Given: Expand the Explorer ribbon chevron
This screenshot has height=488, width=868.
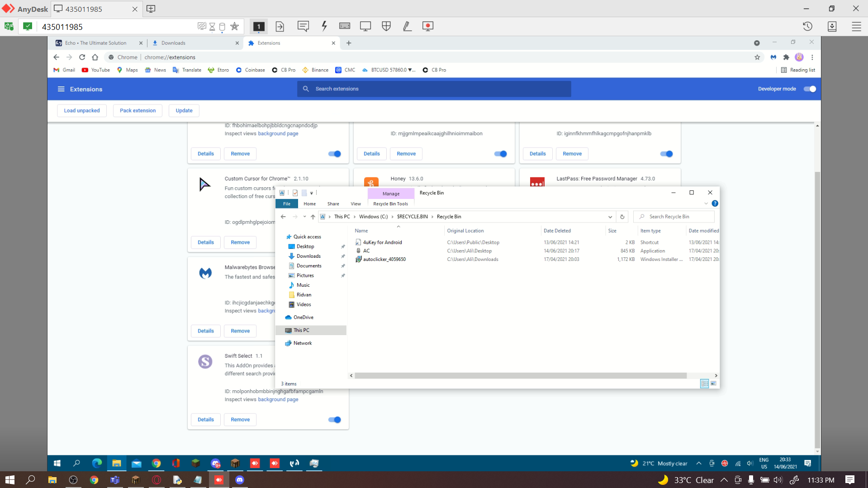Looking at the screenshot, I should (706, 204).
